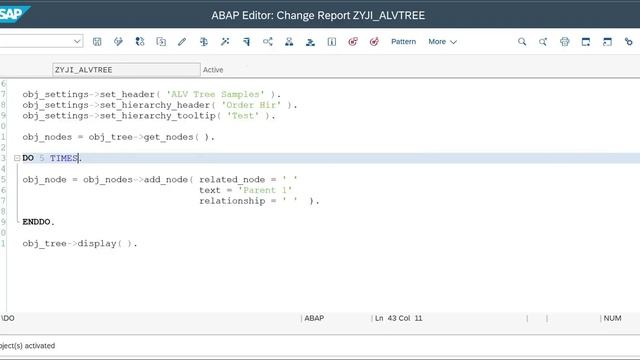The height and width of the screenshot is (360, 640).
Task: Click the Check syntax icon
Action: (x=204, y=42)
